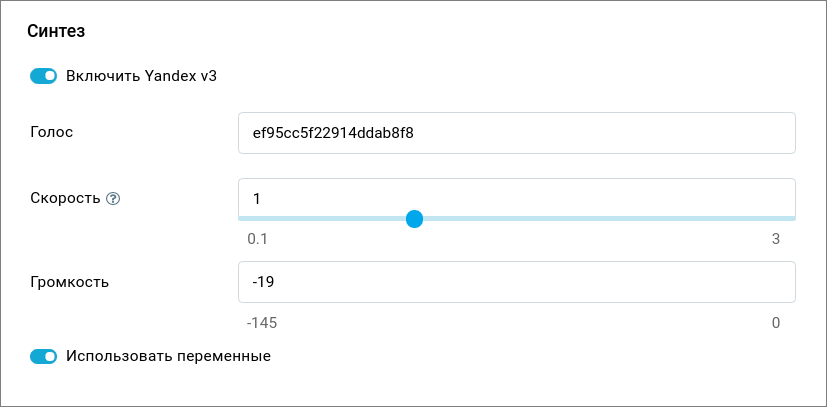827x407 pixels.
Task: Click the 0 maximum volume label
Action: (775, 323)
